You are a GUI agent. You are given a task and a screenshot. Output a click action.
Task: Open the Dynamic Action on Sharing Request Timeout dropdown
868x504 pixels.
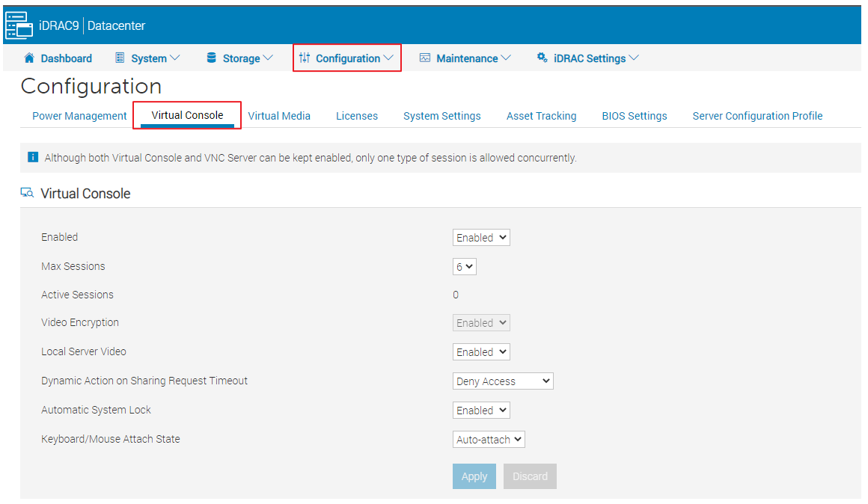click(x=502, y=381)
